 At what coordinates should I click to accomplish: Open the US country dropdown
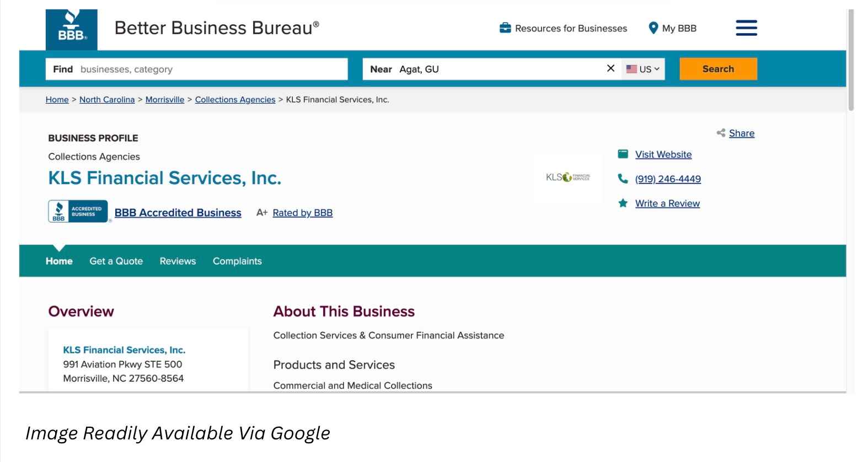(643, 69)
